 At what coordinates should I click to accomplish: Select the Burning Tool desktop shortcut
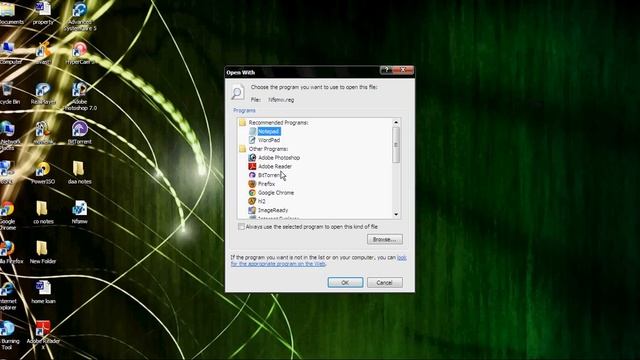pos(10,336)
